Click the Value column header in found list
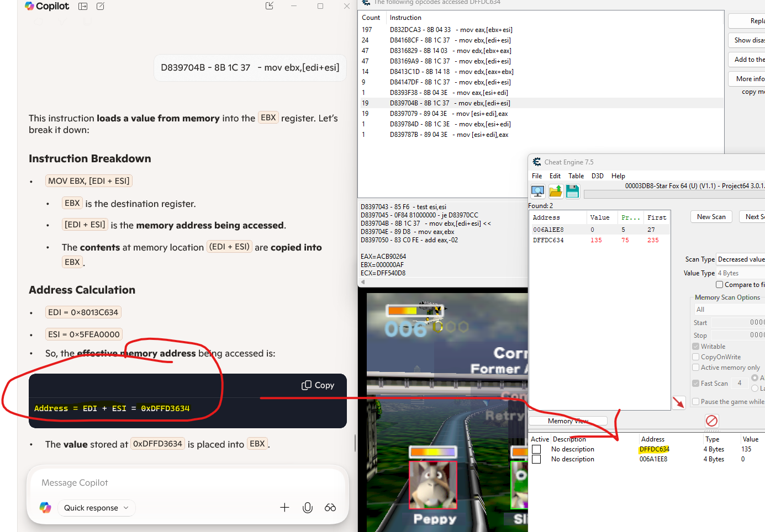The width and height of the screenshot is (765, 532). [600, 217]
